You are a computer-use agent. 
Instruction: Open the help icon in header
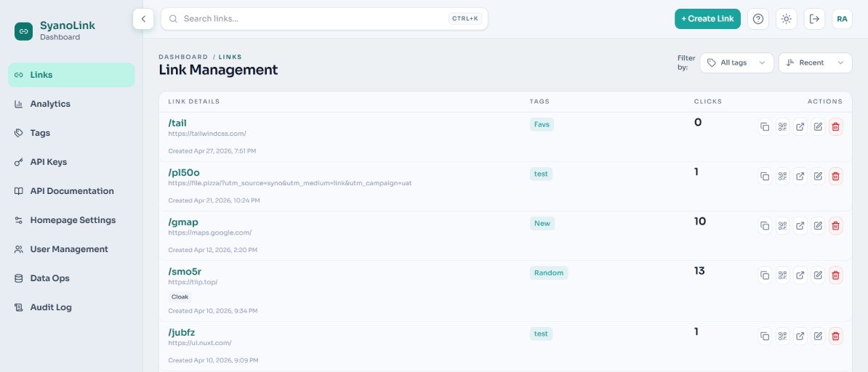point(758,19)
